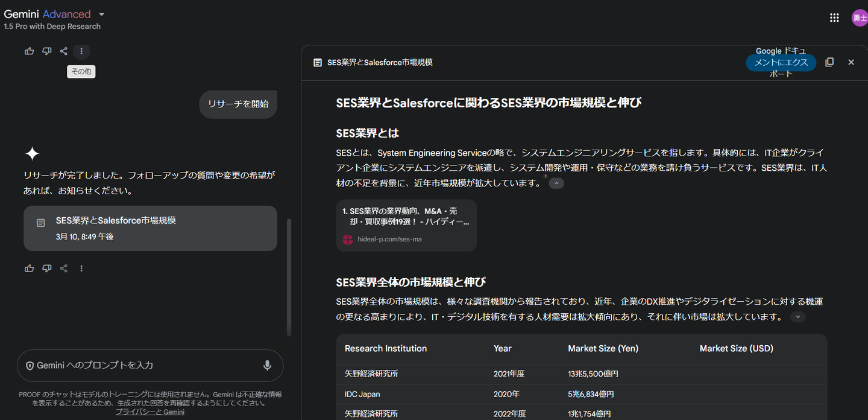Image resolution: width=868 pixels, height=420 pixels.
Task: Select the 5兆6,834億円 table cell
Action: [591, 394]
